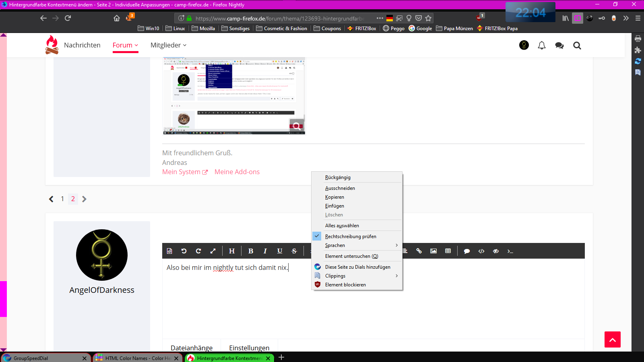Expand the Forum dropdown menu
The height and width of the screenshot is (362, 644).
tap(125, 45)
